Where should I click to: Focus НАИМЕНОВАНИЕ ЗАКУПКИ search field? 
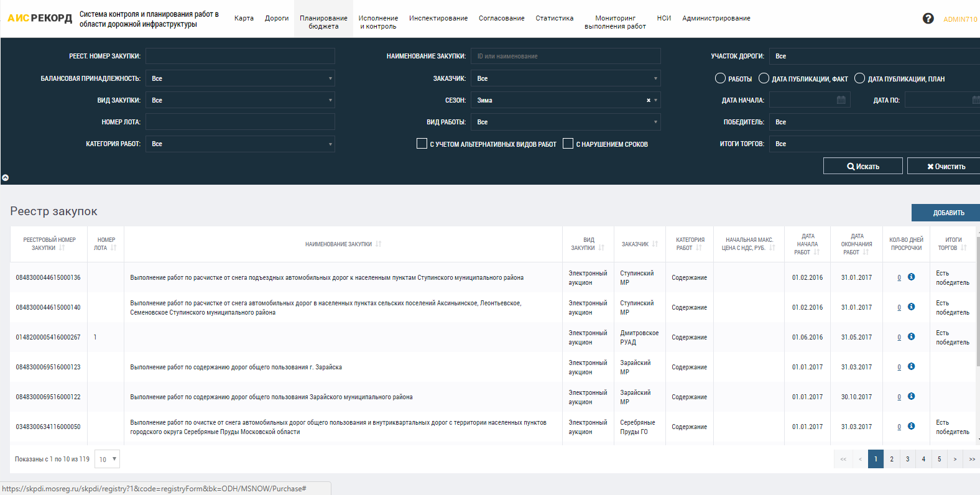pos(566,56)
